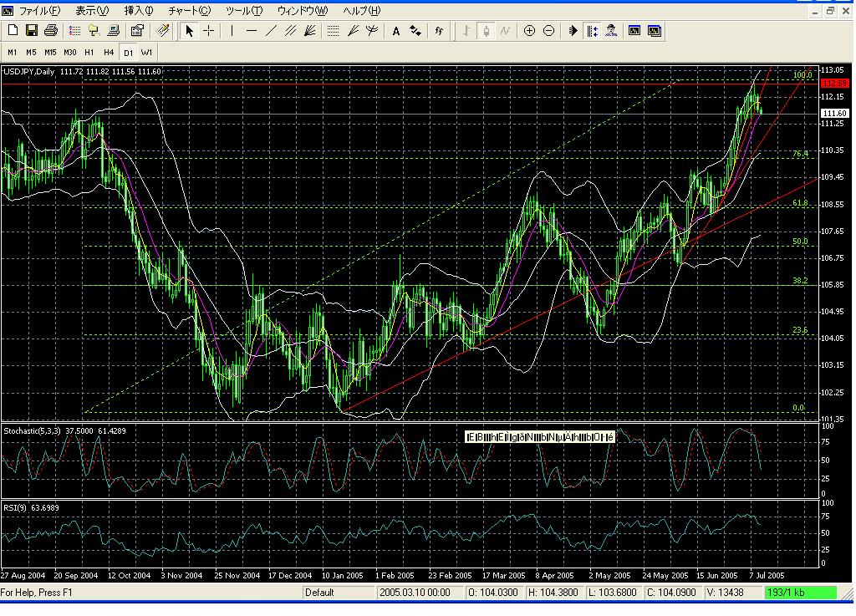Select the vertical line drawing tool
This screenshot has width=856, height=616.
[231, 31]
